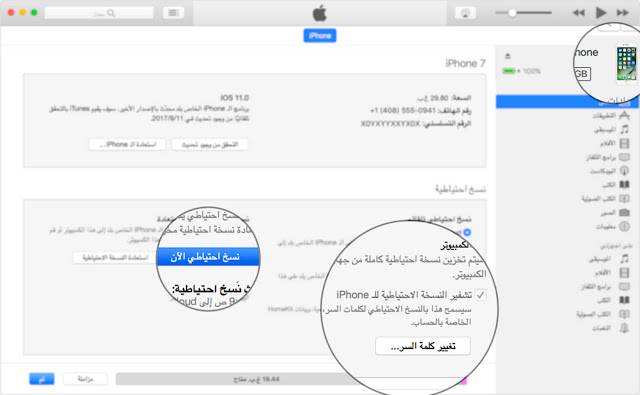Click the iPhone 7 device title
Screen dimensions: 640x395
pos(465,63)
